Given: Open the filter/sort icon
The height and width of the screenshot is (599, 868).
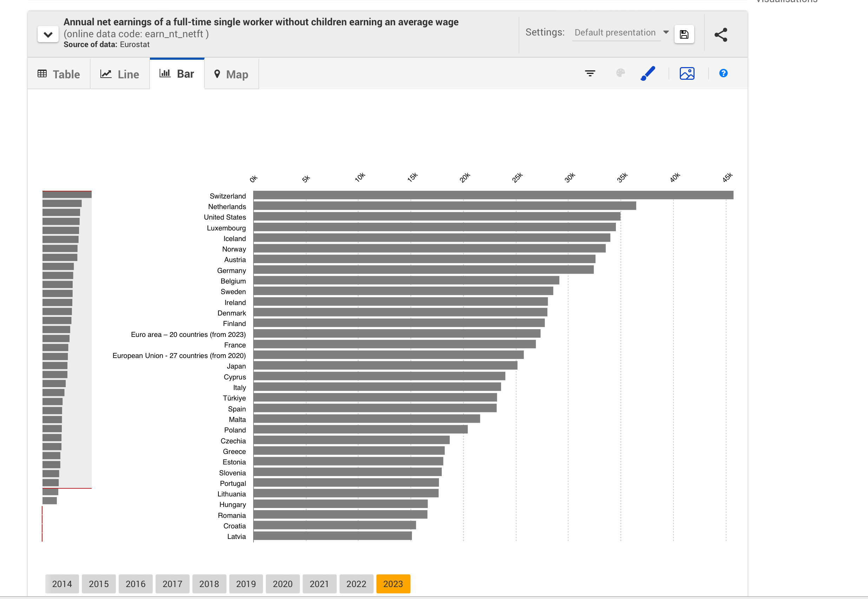Looking at the screenshot, I should click(590, 73).
